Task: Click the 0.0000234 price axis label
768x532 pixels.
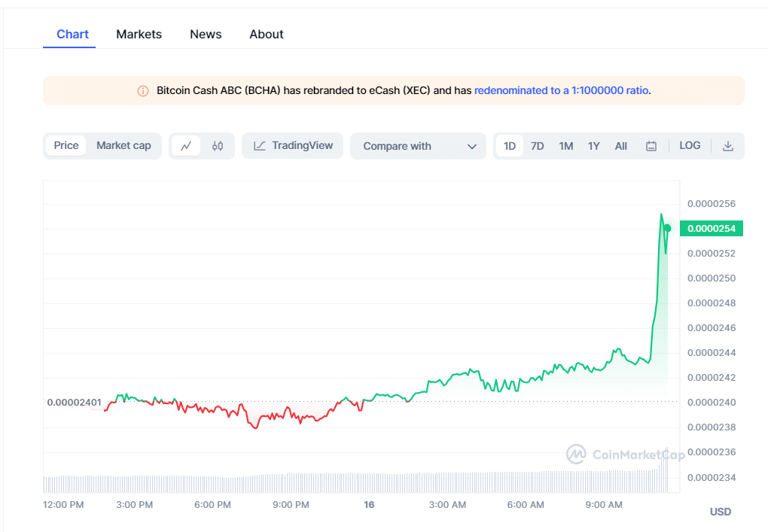Action: [712, 477]
